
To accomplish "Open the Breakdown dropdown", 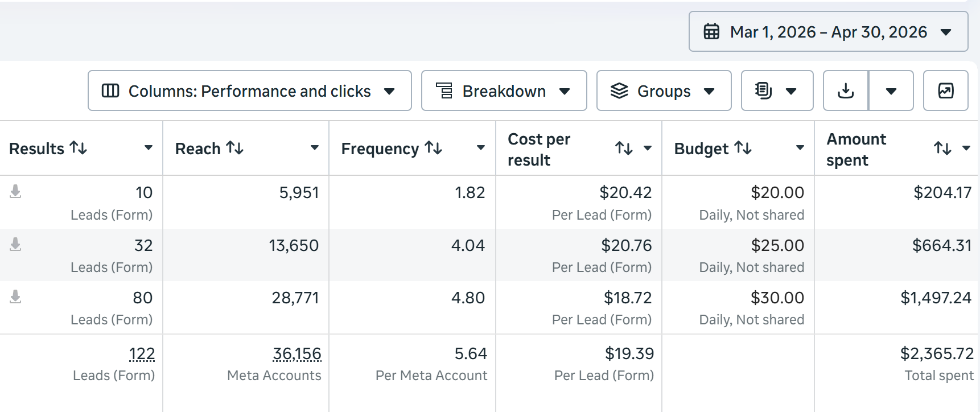I will pyautogui.click(x=504, y=90).
